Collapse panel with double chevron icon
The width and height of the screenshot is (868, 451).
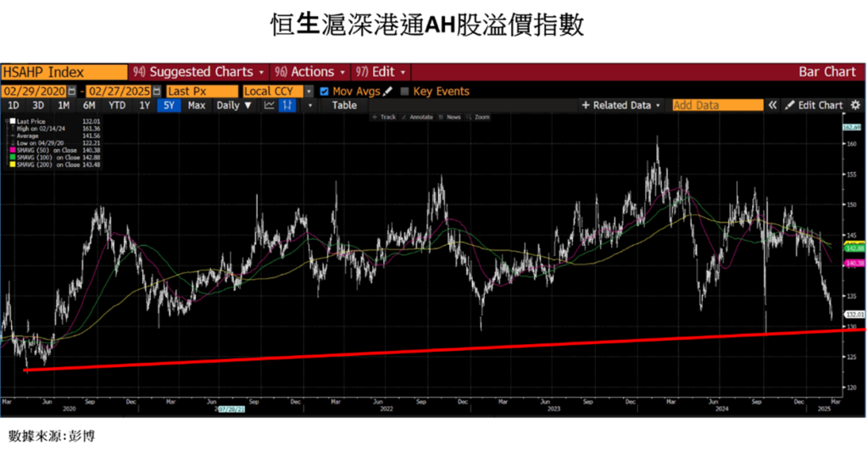coord(772,105)
